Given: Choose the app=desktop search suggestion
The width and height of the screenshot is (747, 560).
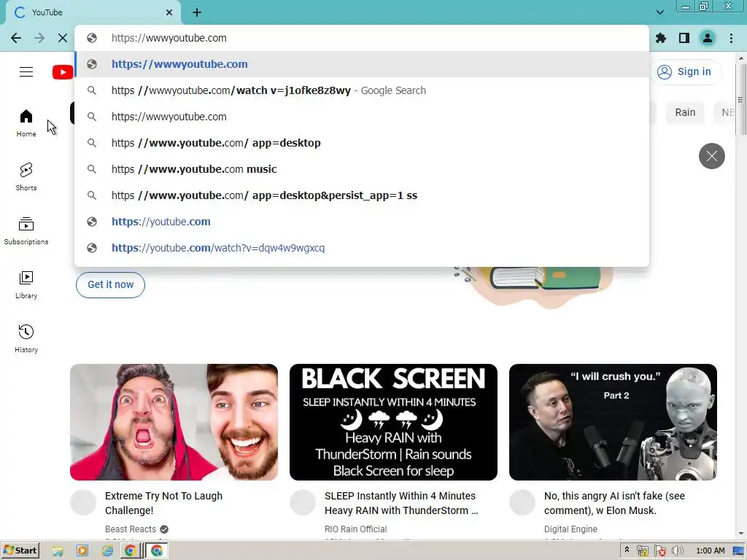Looking at the screenshot, I should pos(362,143).
